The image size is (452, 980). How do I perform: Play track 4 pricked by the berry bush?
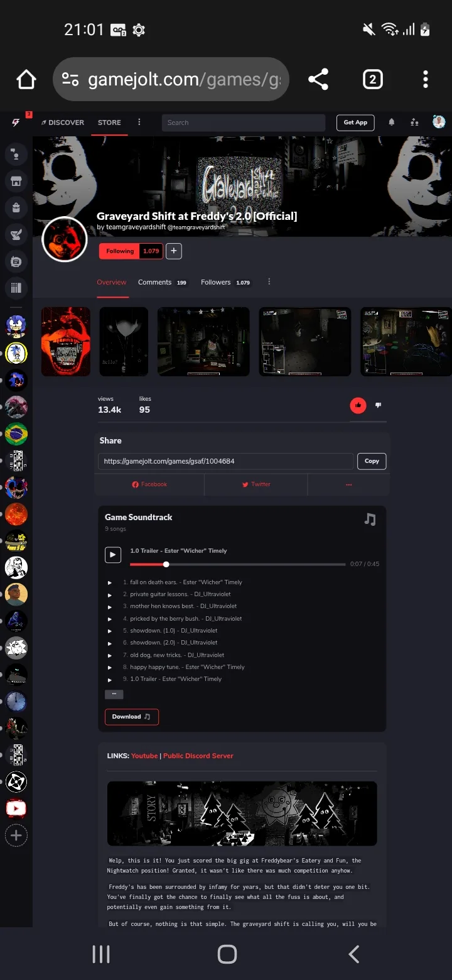pos(110,619)
